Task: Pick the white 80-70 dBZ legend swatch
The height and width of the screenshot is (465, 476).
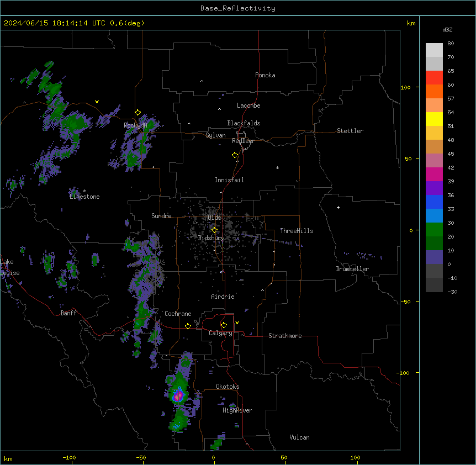Action: [x=434, y=50]
